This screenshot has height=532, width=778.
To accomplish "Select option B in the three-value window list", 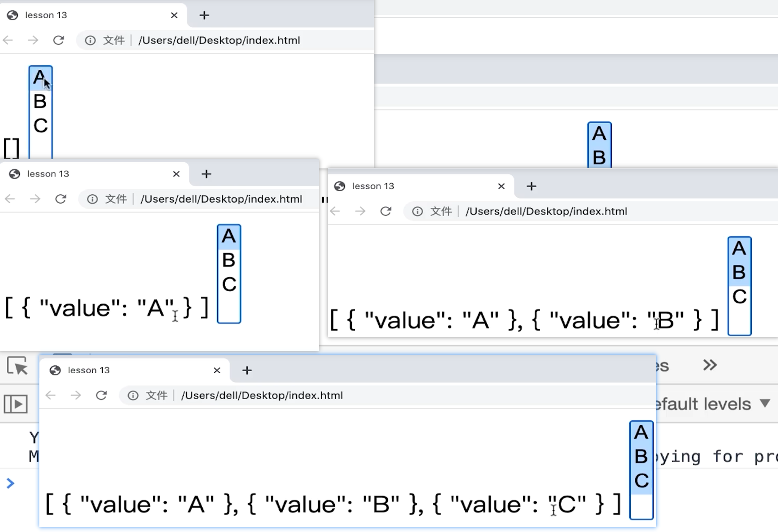I will [x=641, y=457].
